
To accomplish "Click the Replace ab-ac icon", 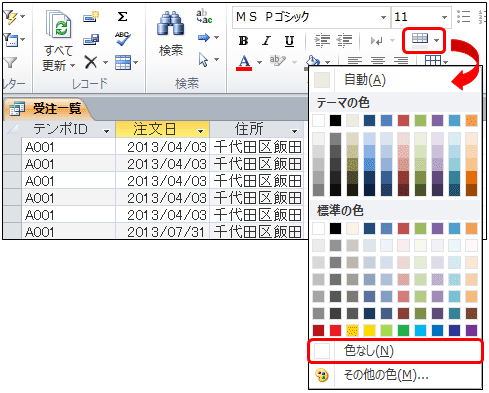I will tap(204, 16).
